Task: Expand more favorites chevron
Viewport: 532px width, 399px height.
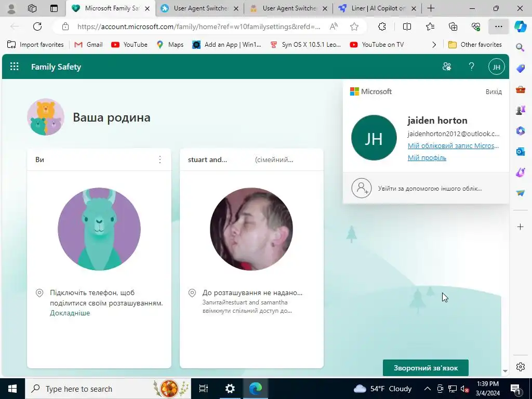Action: click(x=434, y=45)
